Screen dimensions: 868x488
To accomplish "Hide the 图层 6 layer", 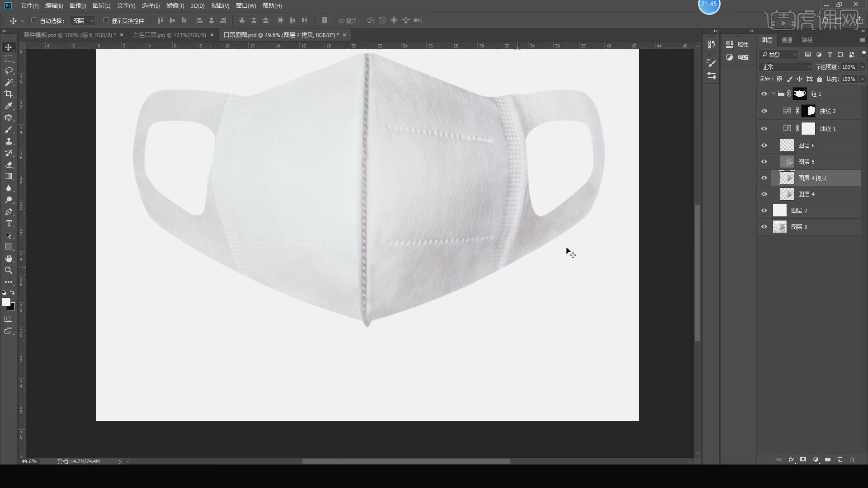I will tap(764, 145).
